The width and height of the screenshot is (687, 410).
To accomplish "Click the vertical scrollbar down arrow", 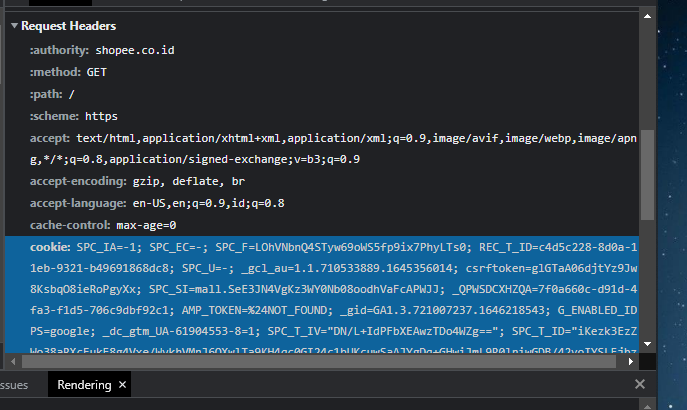I will (x=648, y=344).
